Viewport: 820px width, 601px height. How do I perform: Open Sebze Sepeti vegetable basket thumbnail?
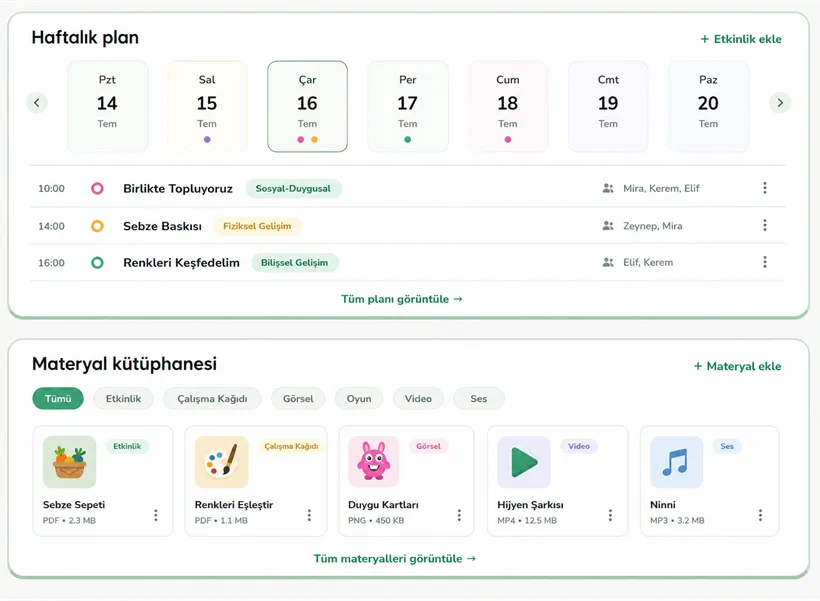(x=70, y=462)
